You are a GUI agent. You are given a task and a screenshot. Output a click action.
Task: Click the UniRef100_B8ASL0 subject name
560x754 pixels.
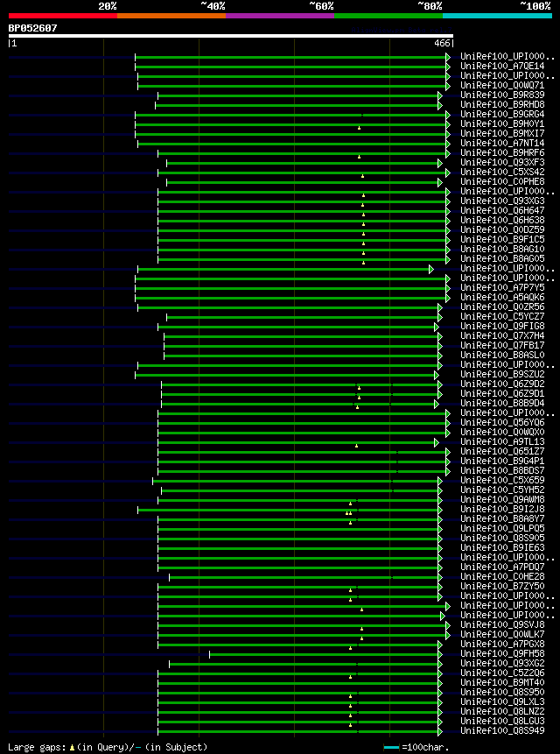click(x=502, y=355)
